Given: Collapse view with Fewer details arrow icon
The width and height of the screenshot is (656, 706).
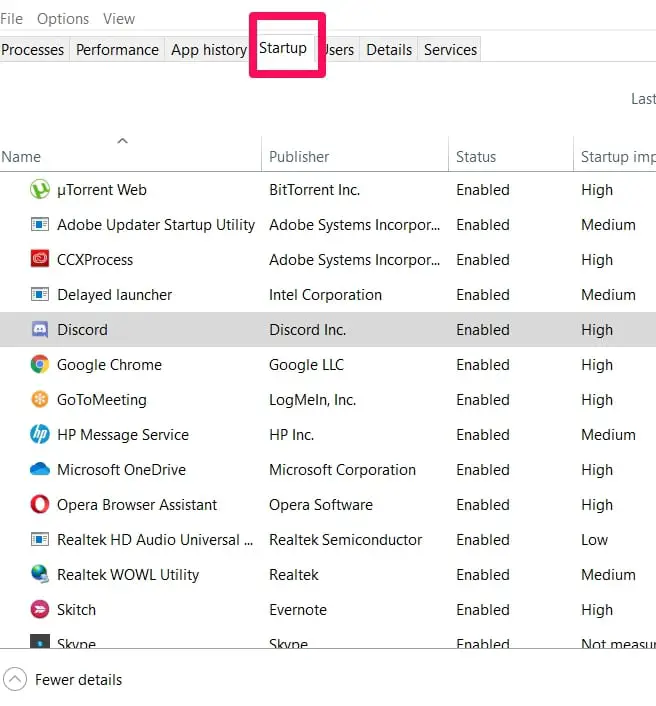Looking at the screenshot, I should tap(15, 679).
